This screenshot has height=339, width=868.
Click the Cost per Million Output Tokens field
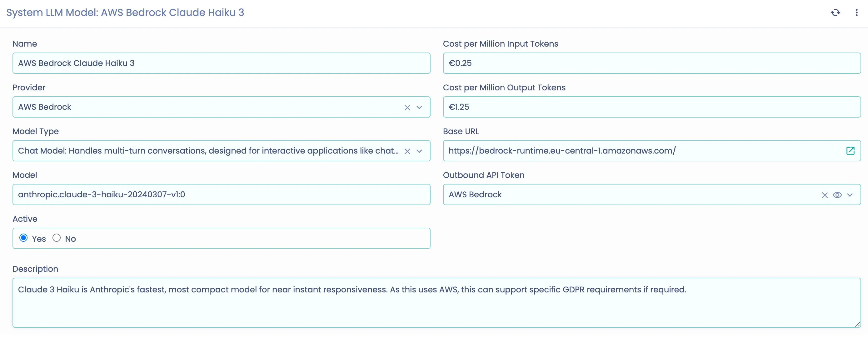[652, 107]
